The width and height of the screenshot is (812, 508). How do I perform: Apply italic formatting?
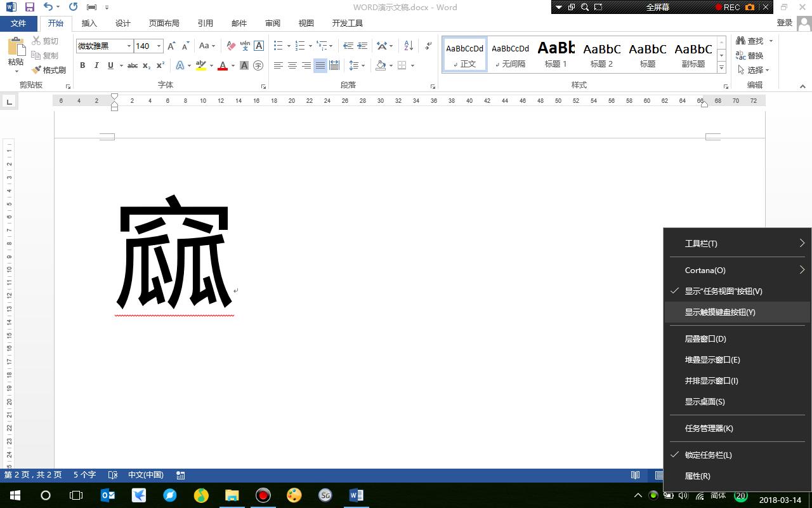coord(96,65)
